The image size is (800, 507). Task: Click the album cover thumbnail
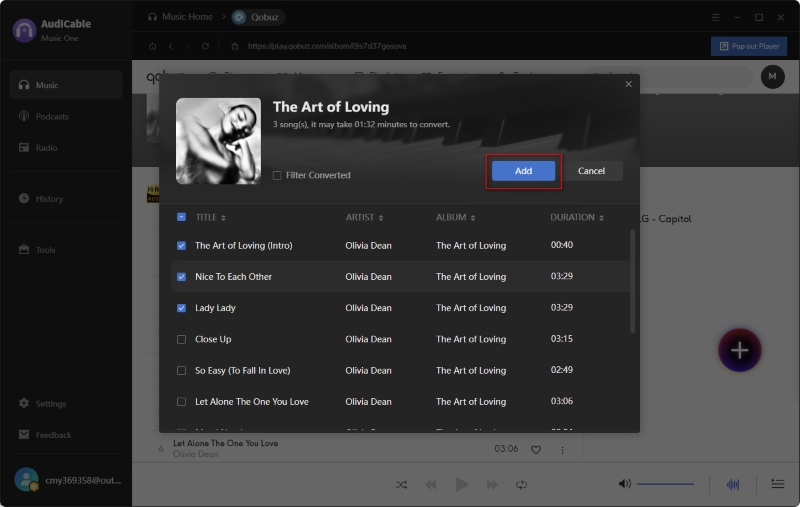click(218, 141)
